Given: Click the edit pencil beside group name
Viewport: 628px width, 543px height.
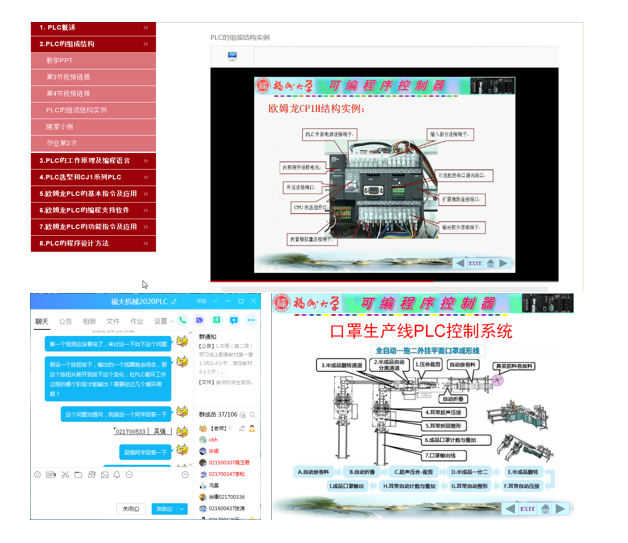Looking at the screenshot, I should [x=174, y=301].
